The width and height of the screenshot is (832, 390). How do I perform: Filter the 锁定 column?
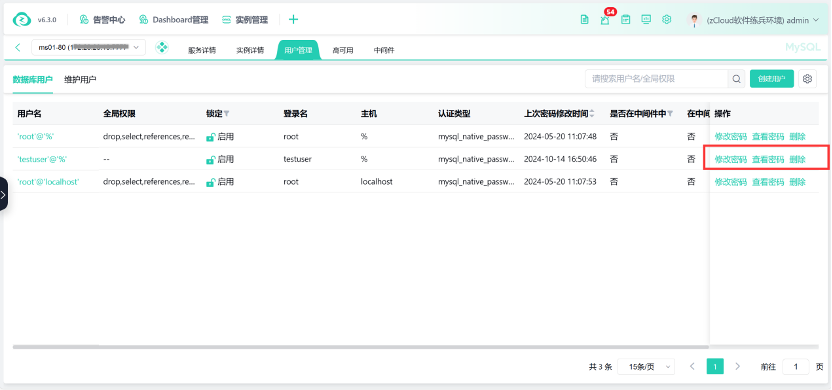227,114
